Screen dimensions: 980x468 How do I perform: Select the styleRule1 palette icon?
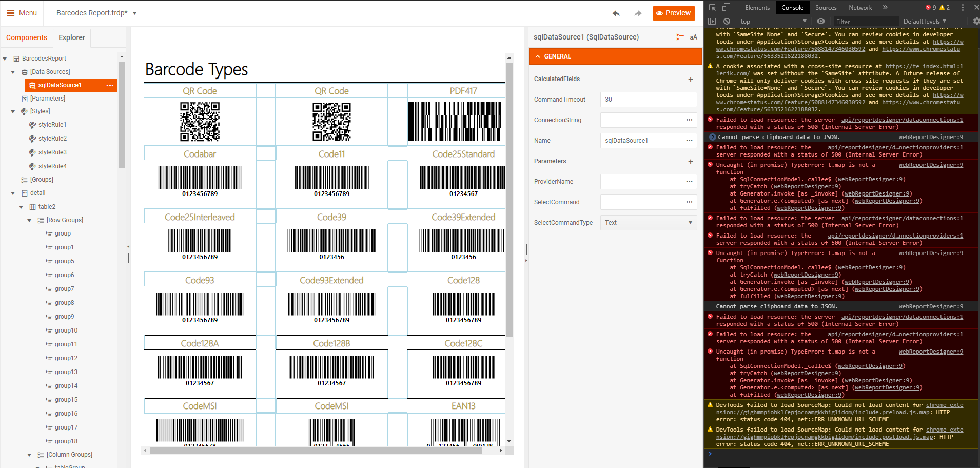tap(33, 125)
